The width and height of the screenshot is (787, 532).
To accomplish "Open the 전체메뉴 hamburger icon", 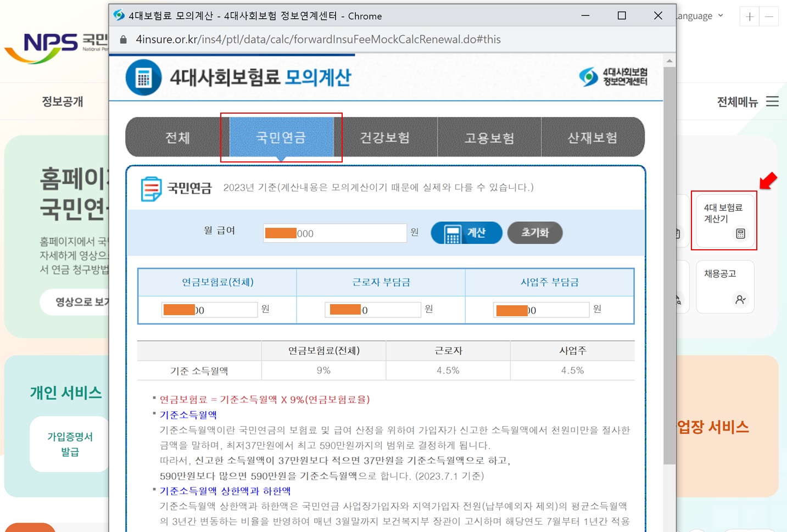I will (x=772, y=101).
